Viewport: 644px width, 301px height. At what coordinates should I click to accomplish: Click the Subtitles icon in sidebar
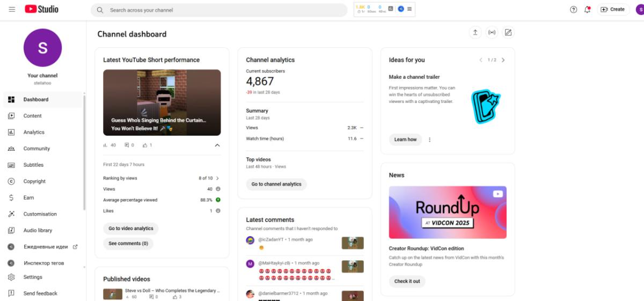click(x=11, y=165)
